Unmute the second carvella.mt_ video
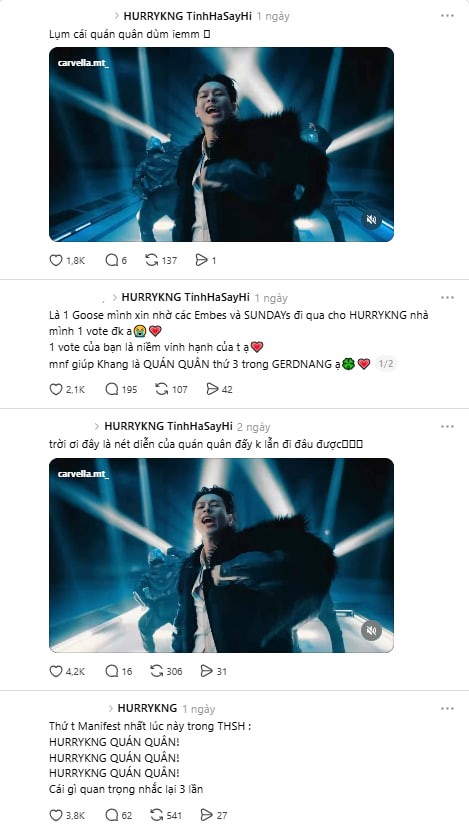This screenshot has height=826, width=469. pyautogui.click(x=372, y=631)
